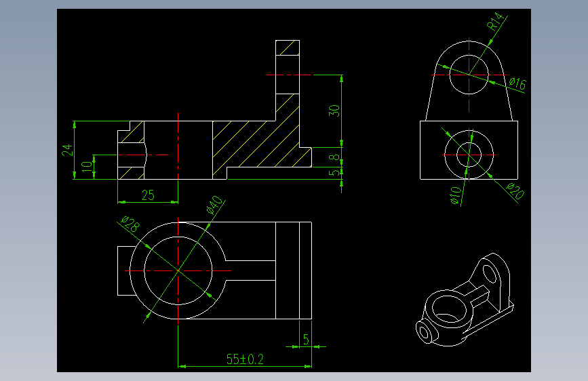This screenshot has width=588, height=381.
Task: Click the 55±0.2 dimension text
Action: (x=245, y=359)
